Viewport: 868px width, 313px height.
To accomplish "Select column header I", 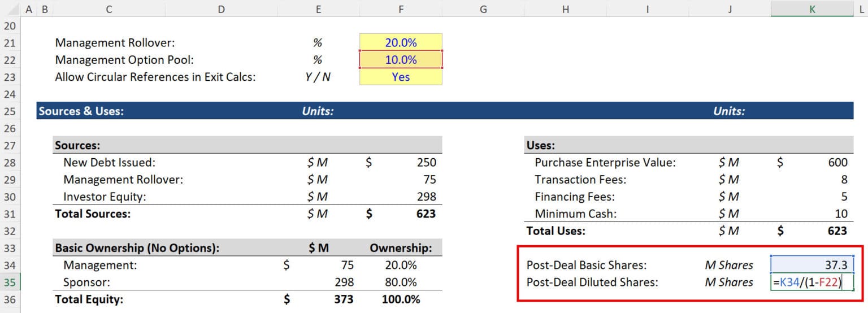I will 648,9.
